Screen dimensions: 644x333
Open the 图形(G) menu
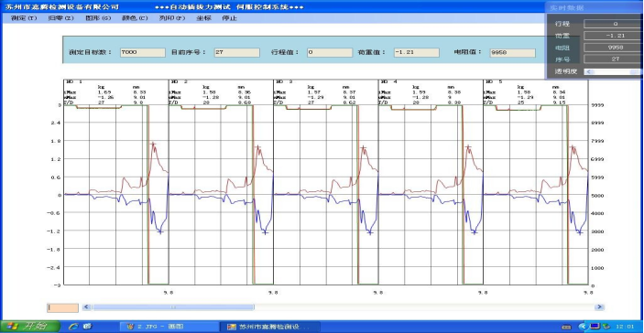[x=98, y=18]
